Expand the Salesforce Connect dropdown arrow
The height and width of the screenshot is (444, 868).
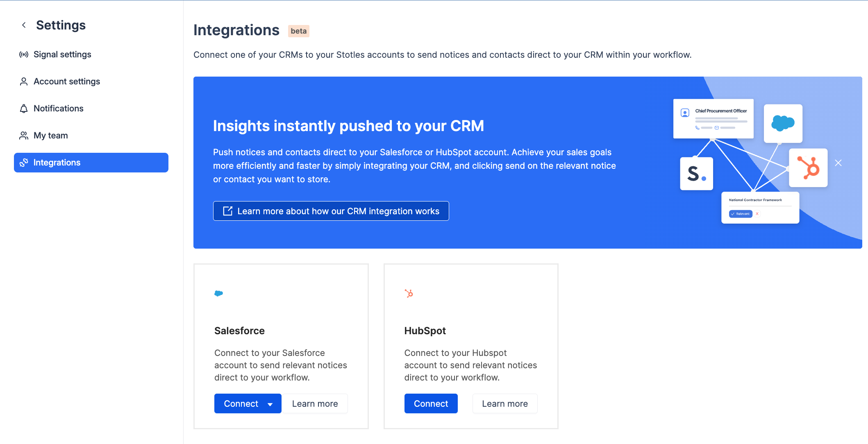[x=270, y=404]
